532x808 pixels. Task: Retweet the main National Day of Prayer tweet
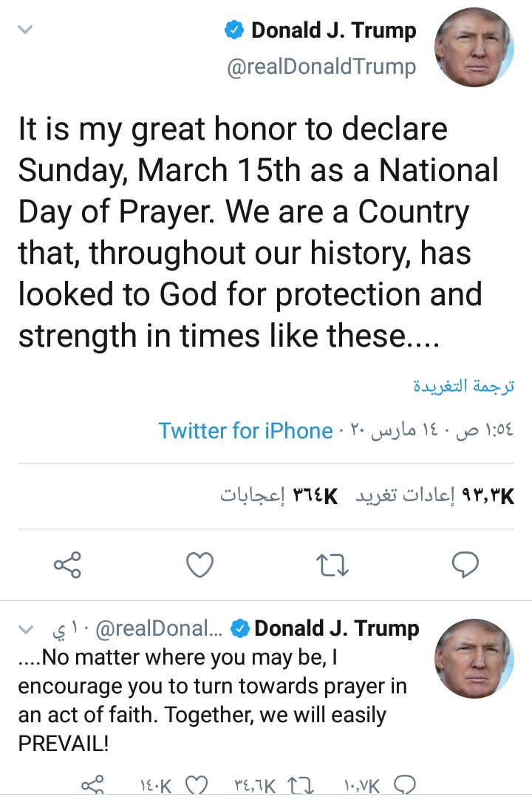pyautogui.click(x=332, y=566)
